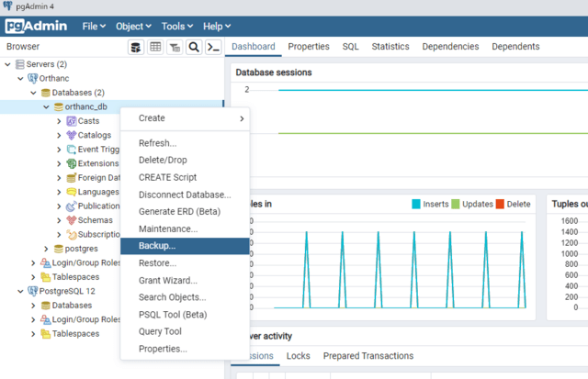The width and height of the screenshot is (588, 379).
Task: Switch to the Locks tab
Action: (x=298, y=356)
